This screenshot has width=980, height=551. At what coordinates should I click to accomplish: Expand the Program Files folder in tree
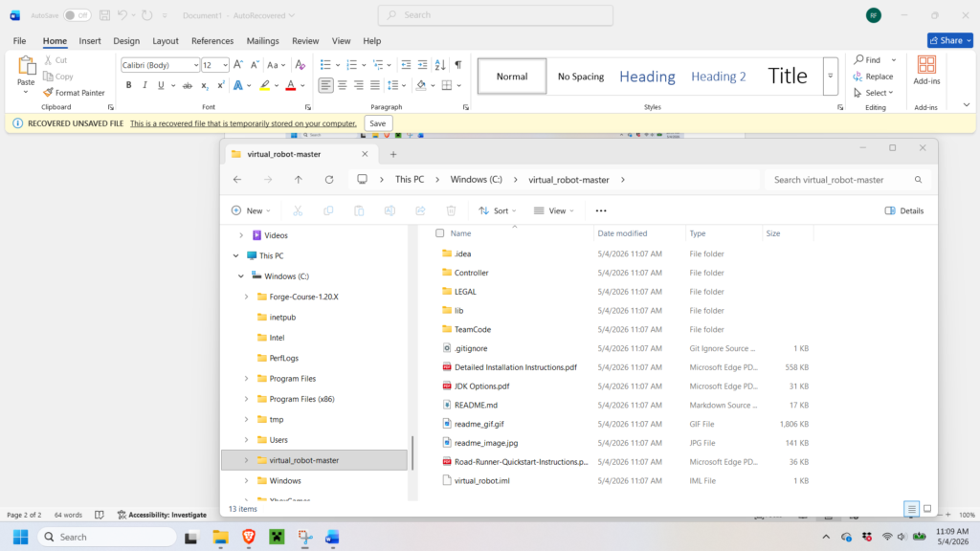(x=246, y=379)
